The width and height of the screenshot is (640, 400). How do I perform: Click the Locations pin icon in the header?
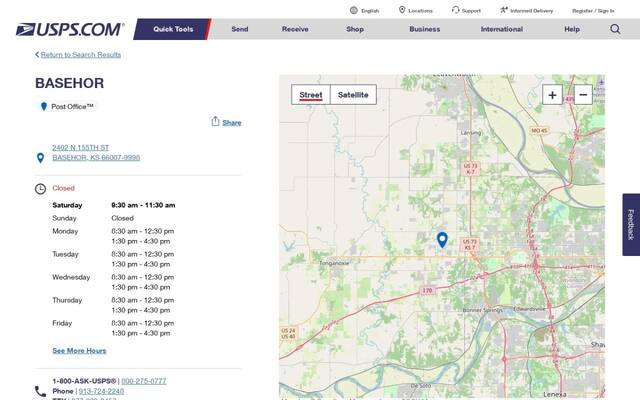pyautogui.click(x=402, y=10)
